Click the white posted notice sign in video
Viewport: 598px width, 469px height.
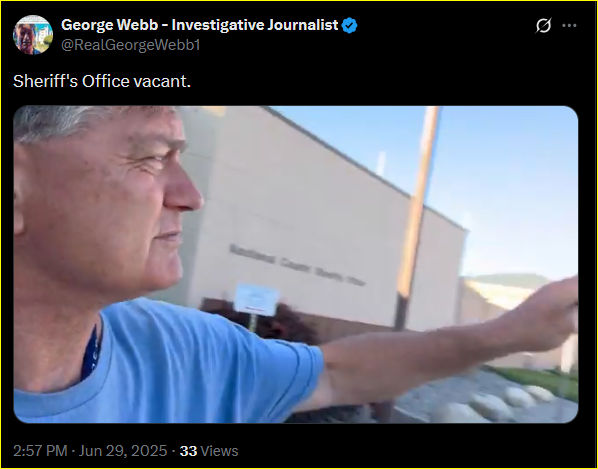256,299
